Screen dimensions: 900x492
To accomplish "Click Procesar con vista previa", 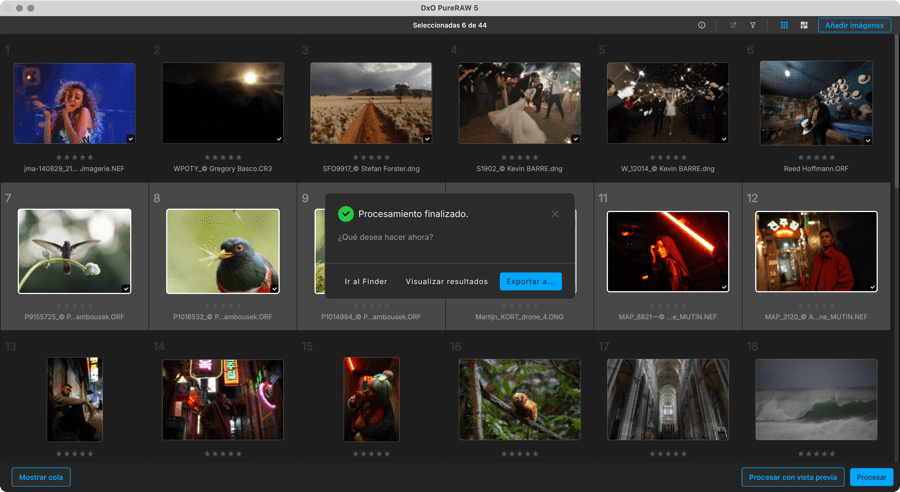I will 792,477.
